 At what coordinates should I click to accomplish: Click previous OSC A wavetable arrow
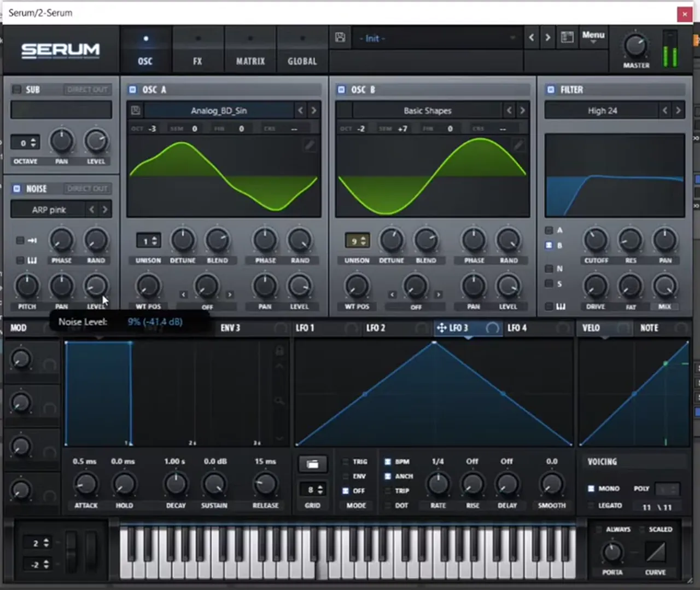point(301,111)
